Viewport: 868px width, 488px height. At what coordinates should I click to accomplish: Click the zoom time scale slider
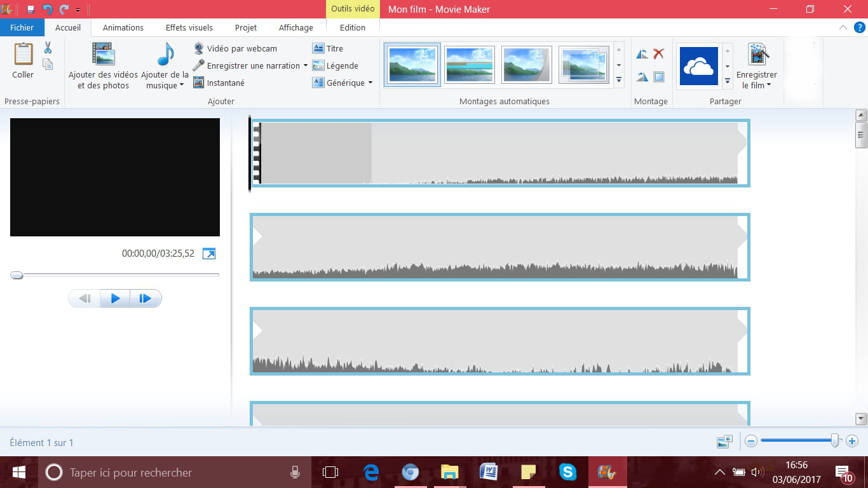coord(835,440)
